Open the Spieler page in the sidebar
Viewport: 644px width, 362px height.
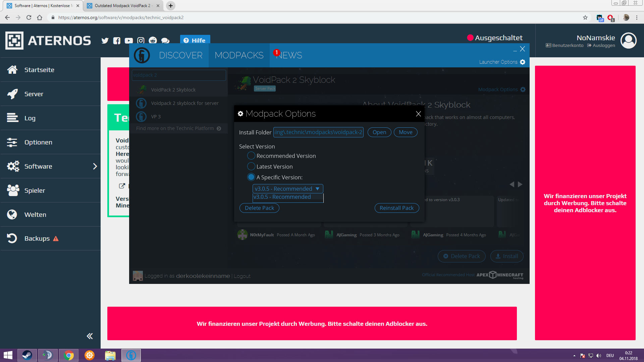pyautogui.click(x=50, y=190)
